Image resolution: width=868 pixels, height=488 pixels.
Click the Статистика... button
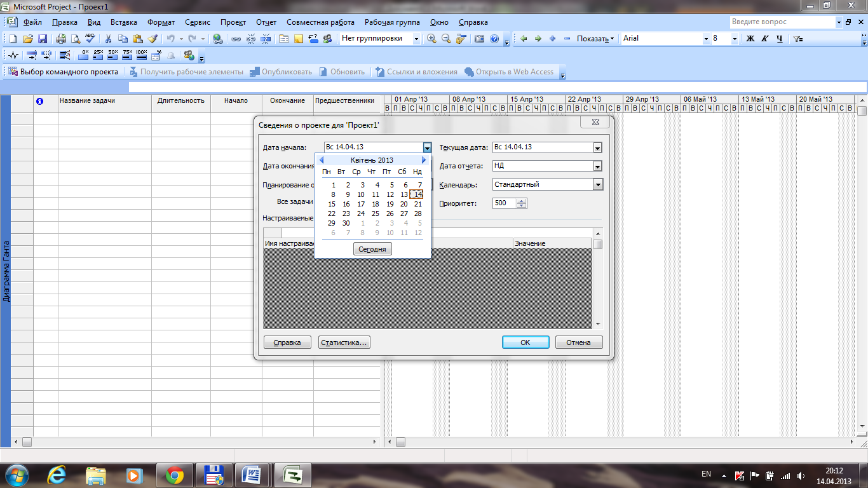click(x=344, y=342)
